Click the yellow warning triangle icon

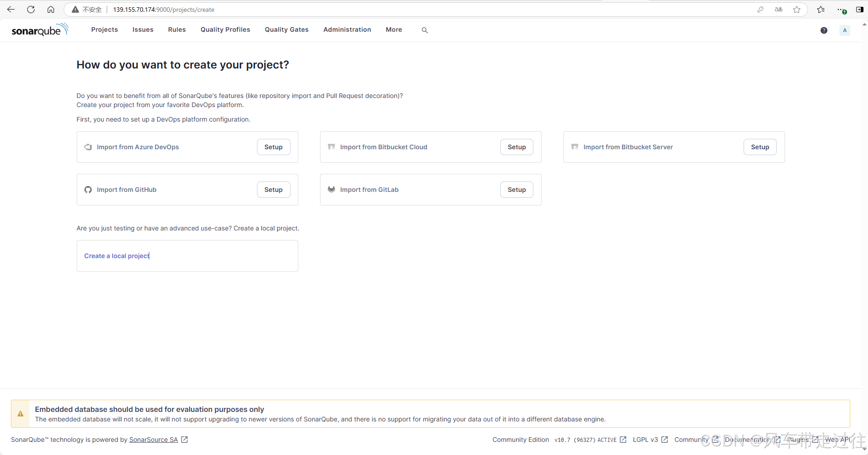(x=20, y=414)
